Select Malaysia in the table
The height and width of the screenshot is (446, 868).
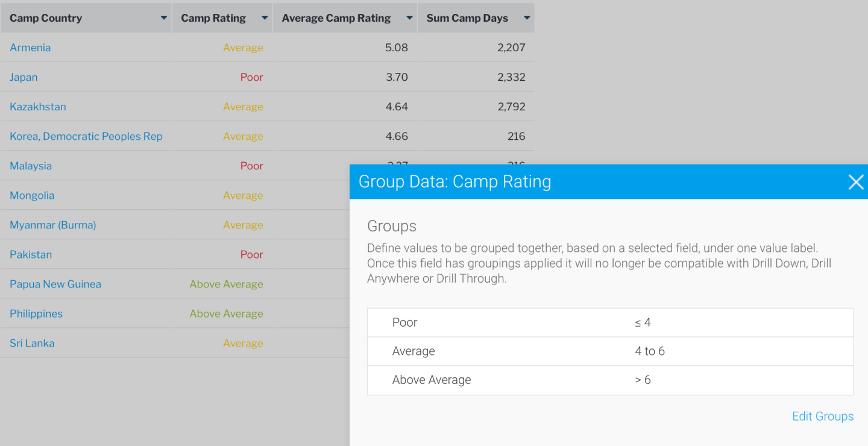click(x=31, y=166)
